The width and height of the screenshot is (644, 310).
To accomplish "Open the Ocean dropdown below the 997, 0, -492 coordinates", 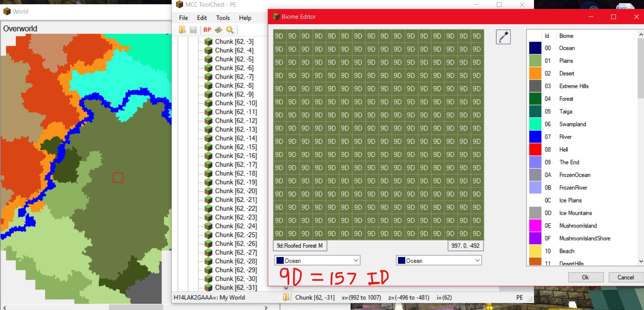I will 439,260.
